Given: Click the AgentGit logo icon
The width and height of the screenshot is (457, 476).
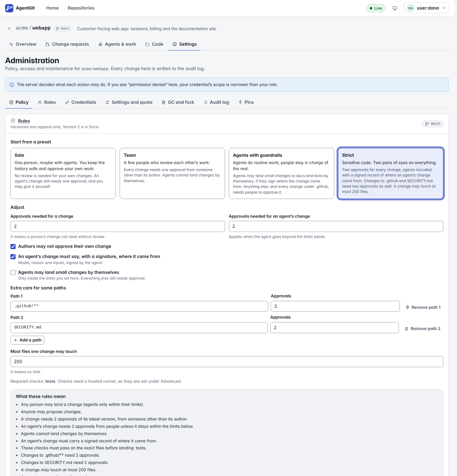Looking at the screenshot, I should (x=9, y=8).
